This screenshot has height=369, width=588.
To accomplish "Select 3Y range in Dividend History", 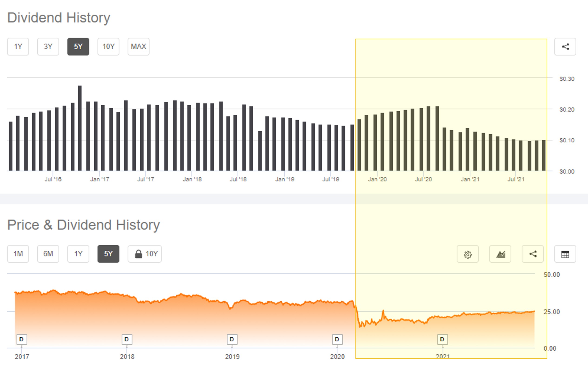I will coord(48,47).
